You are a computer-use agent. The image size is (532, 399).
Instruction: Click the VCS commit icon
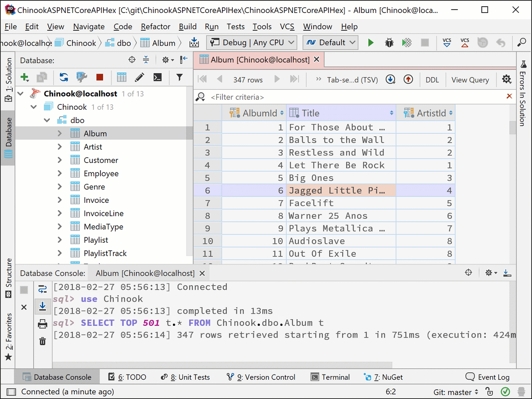pos(465,43)
